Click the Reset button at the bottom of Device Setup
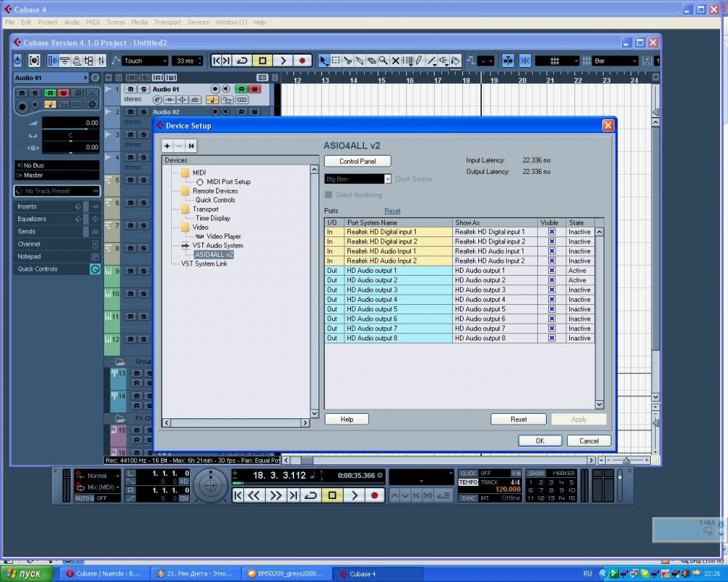Screen dimensions: 728x582 pyautogui.click(x=518, y=420)
